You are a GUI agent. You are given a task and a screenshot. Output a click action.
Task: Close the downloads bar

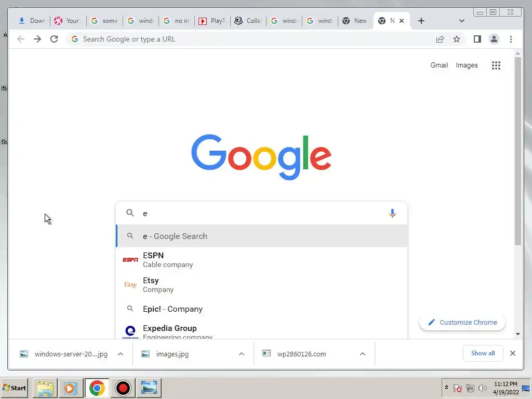tap(513, 353)
